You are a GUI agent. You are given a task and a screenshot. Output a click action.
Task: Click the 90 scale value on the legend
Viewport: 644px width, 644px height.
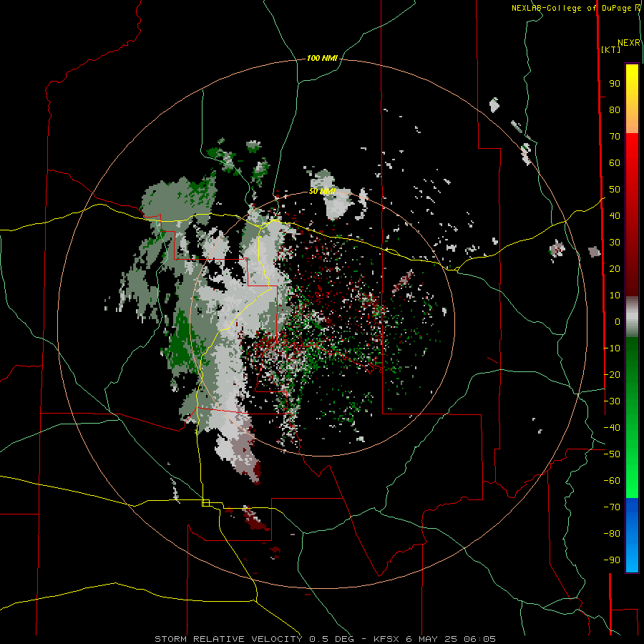point(615,84)
